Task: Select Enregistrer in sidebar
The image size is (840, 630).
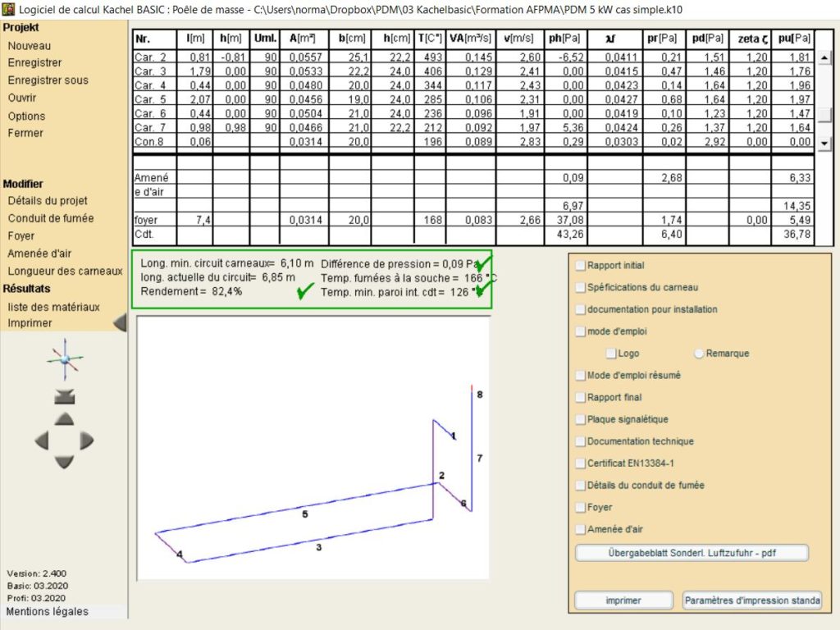Action: 34,62
